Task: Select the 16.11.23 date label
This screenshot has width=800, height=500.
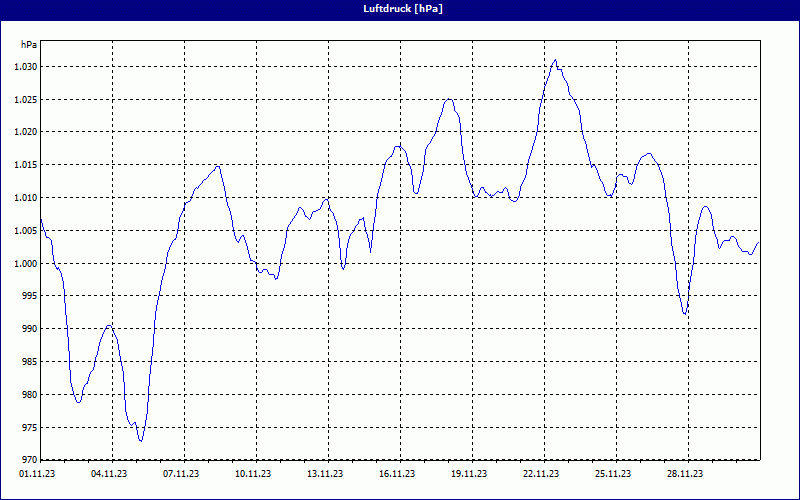Action: click(396, 474)
